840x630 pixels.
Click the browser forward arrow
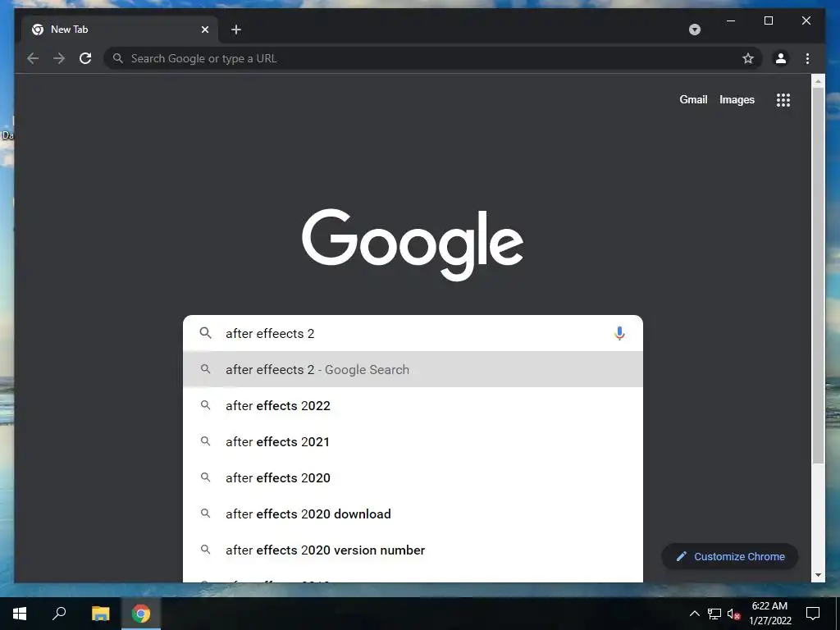pyautogui.click(x=59, y=58)
